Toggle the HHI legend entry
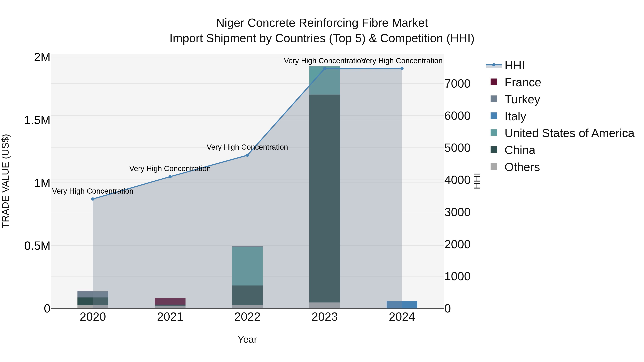This screenshot has height=362, width=644. click(505, 65)
